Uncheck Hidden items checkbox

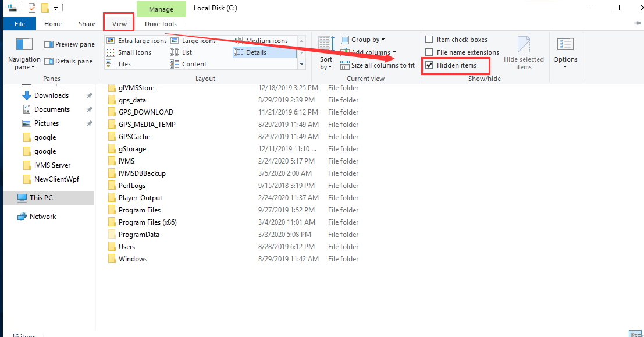[x=429, y=65]
